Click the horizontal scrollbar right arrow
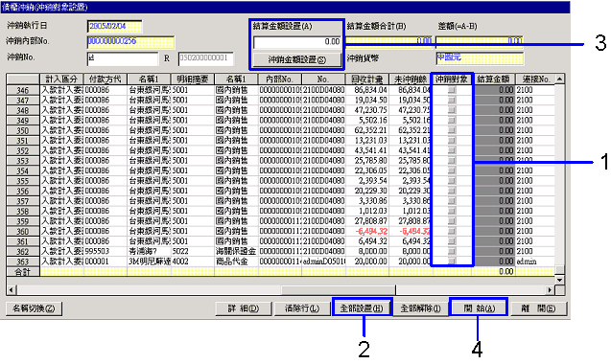This screenshot has width=611, height=364. 551,290
